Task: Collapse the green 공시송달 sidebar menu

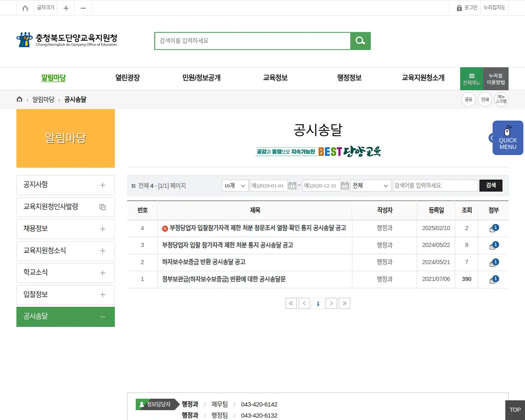Action: click(x=66, y=317)
